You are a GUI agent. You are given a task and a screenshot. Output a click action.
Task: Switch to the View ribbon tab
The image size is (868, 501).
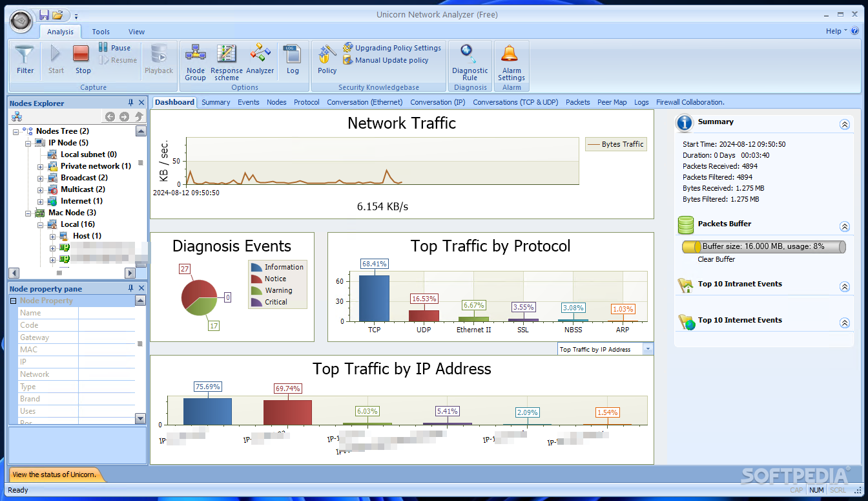(136, 32)
